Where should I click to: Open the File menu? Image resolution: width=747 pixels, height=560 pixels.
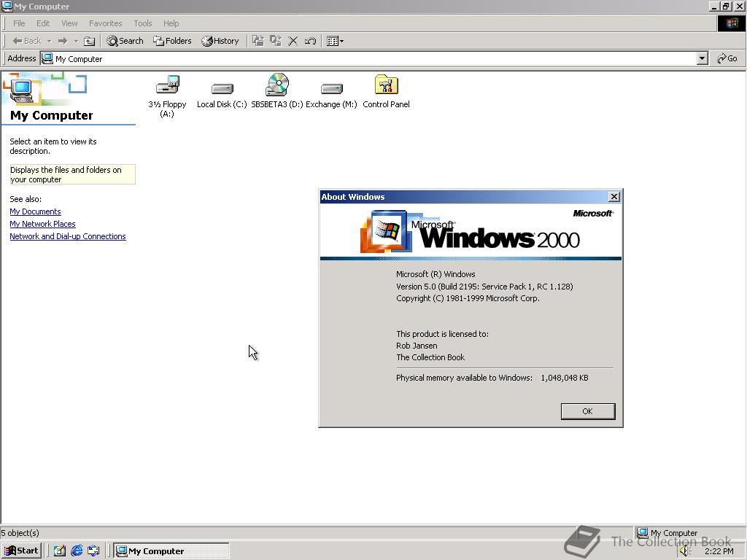point(19,23)
